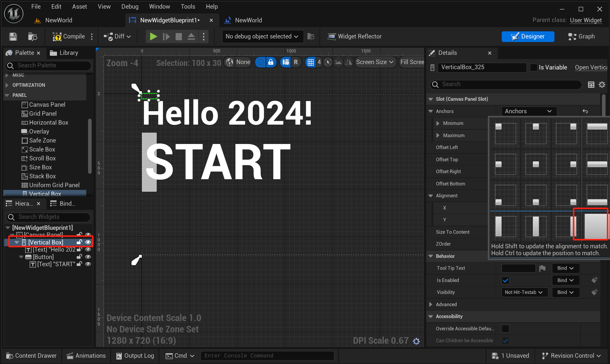The height and width of the screenshot is (364, 610).
Task: Switch to the Library tab
Action: tap(64, 53)
